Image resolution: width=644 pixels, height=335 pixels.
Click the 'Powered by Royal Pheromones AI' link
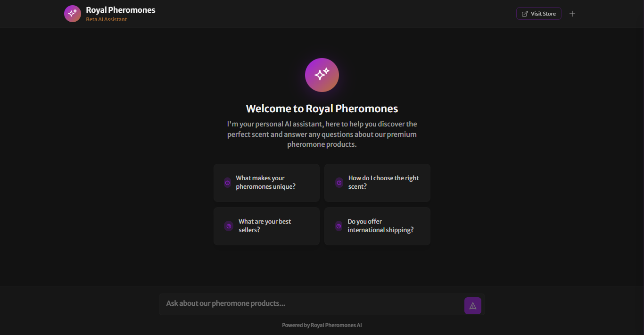pyautogui.click(x=322, y=325)
